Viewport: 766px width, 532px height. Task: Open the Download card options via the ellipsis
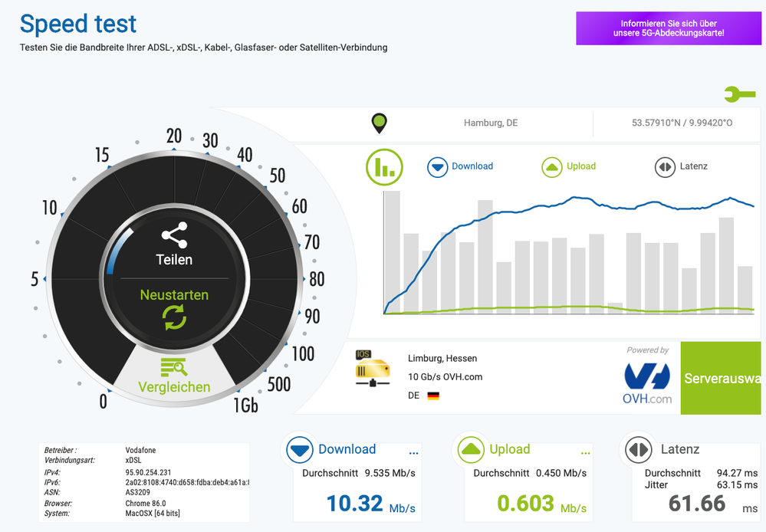click(413, 452)
